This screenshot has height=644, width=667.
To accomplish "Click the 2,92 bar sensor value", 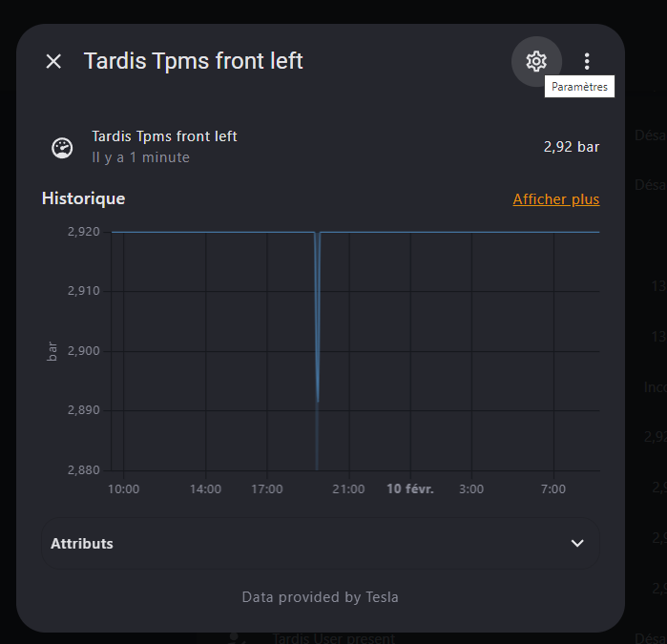I will (x=572, y=147).
